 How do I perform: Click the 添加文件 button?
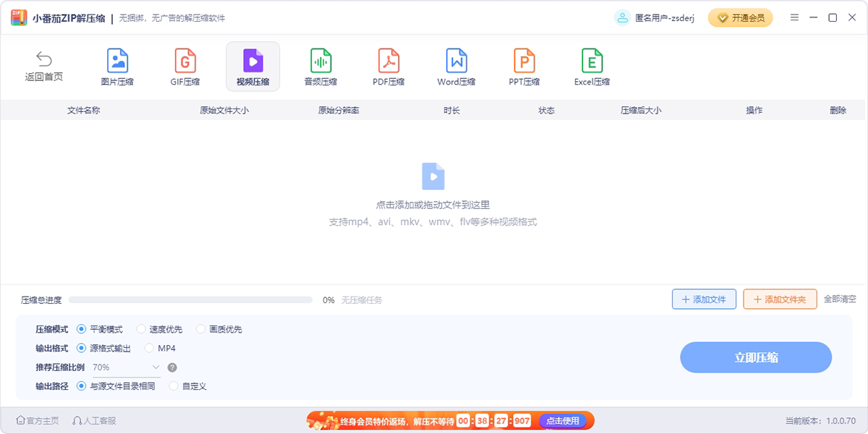pyautogui.click(x=704, y=299)
